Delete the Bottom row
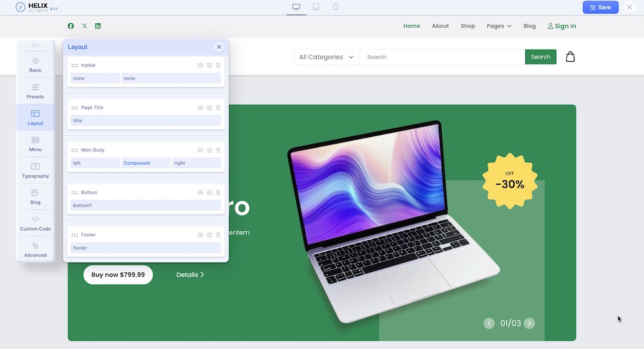 (218, 193)
